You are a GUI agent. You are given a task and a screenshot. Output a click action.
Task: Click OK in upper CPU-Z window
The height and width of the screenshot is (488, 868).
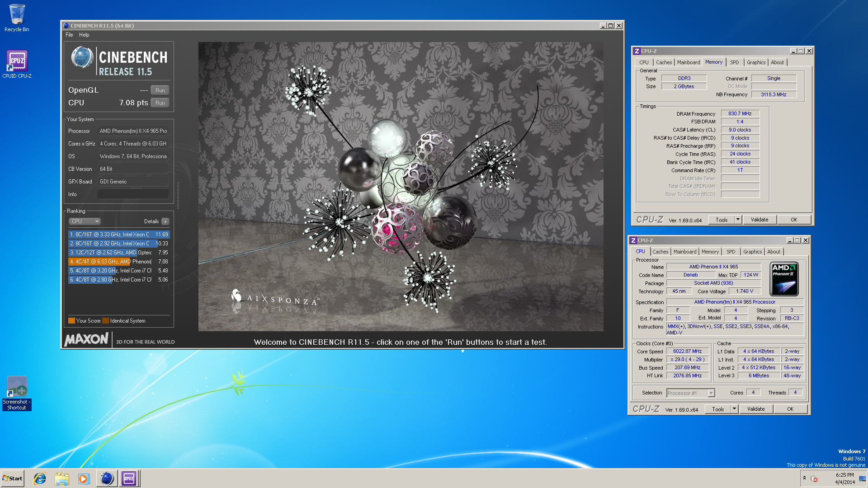click(794, 220)
